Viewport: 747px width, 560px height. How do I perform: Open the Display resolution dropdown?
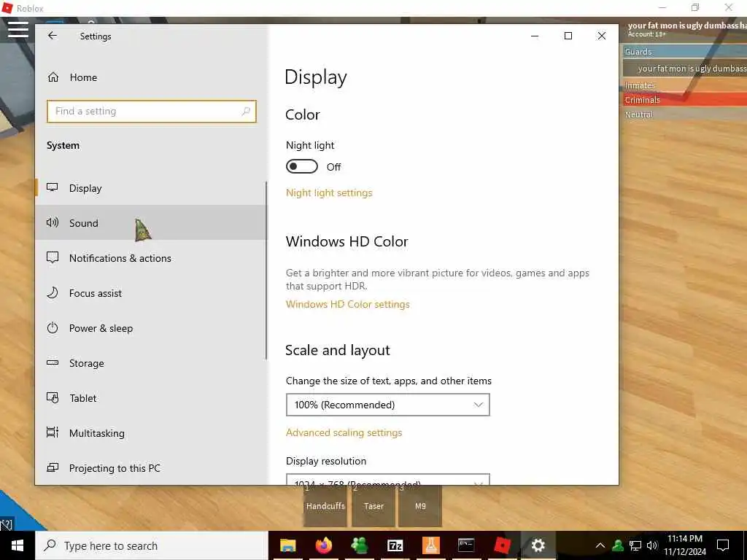388,479
